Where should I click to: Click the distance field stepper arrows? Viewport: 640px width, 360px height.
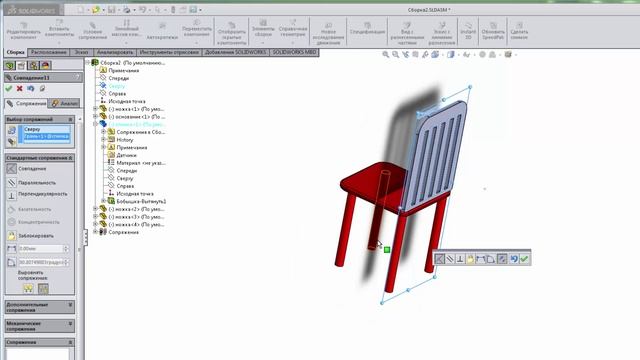pos(66,249)
